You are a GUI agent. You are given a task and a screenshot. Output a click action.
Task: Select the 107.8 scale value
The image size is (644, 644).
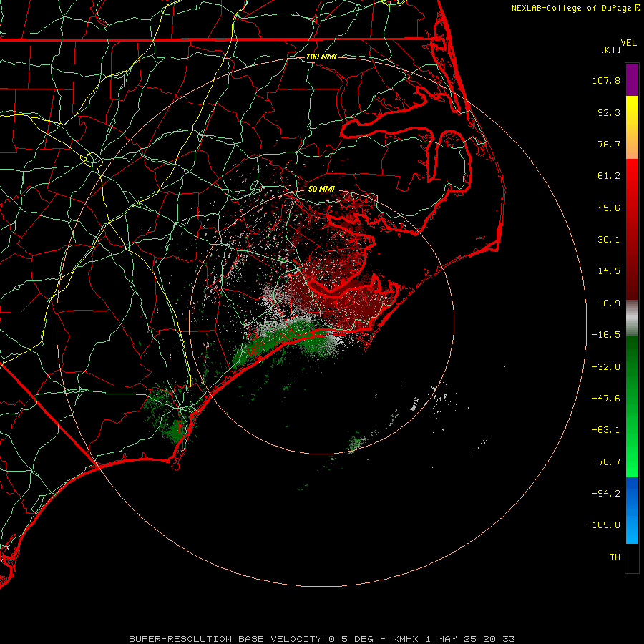coord(606,80)
